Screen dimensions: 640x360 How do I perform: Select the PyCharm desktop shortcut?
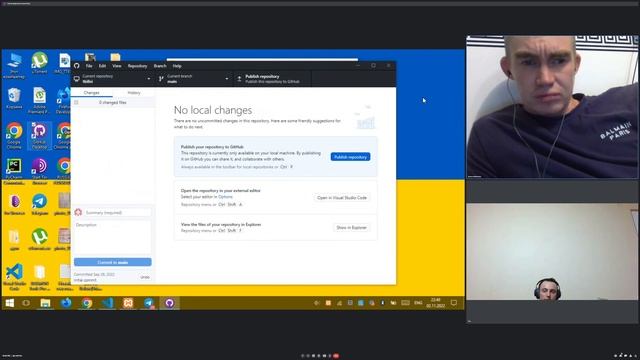14,171
